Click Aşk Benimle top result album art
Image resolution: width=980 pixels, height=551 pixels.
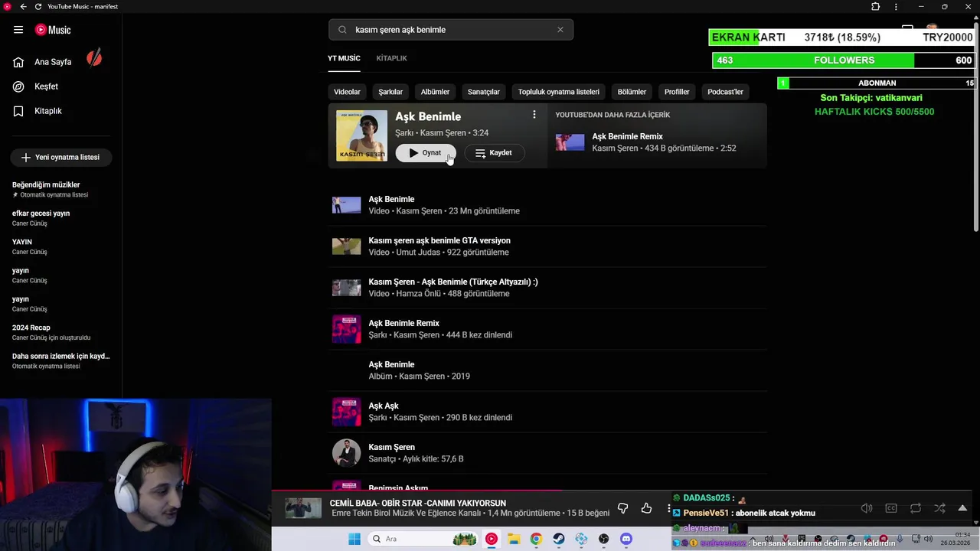coord(361,135)
